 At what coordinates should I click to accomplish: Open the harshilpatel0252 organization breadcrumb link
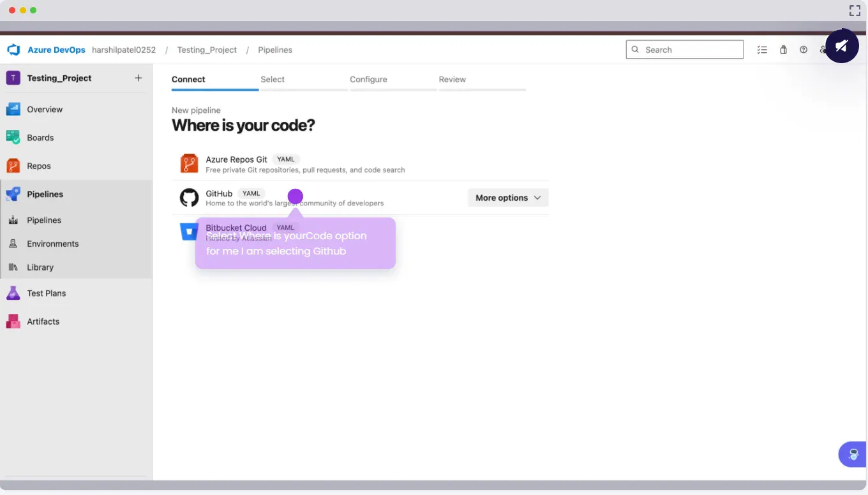pos(124,50)
